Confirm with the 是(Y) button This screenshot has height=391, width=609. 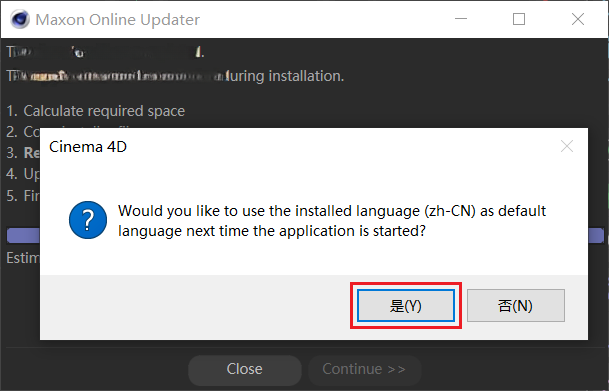pos(406,306)
